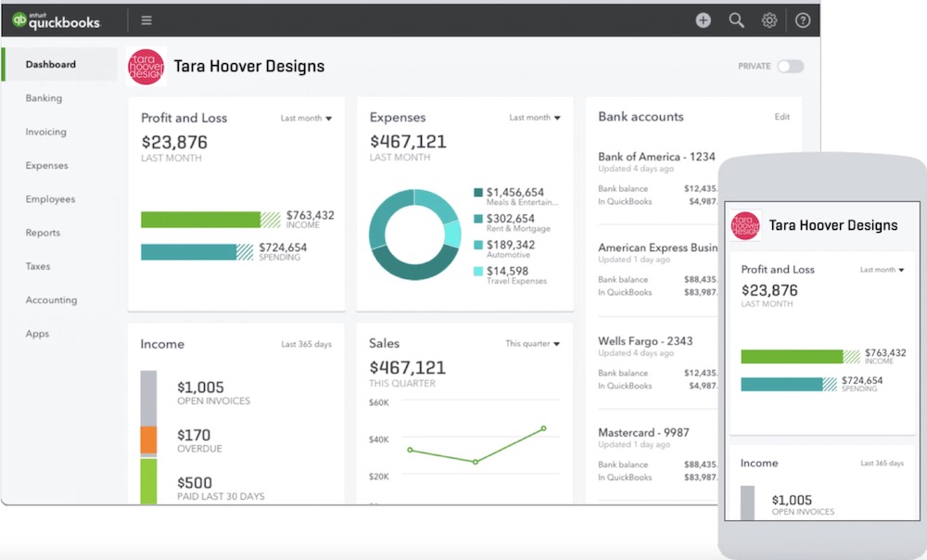This screenshot has width=927, height=560.
Task: Open Invoicing from the sidebar
Action: pyautogui.click(x=46, y=132)
